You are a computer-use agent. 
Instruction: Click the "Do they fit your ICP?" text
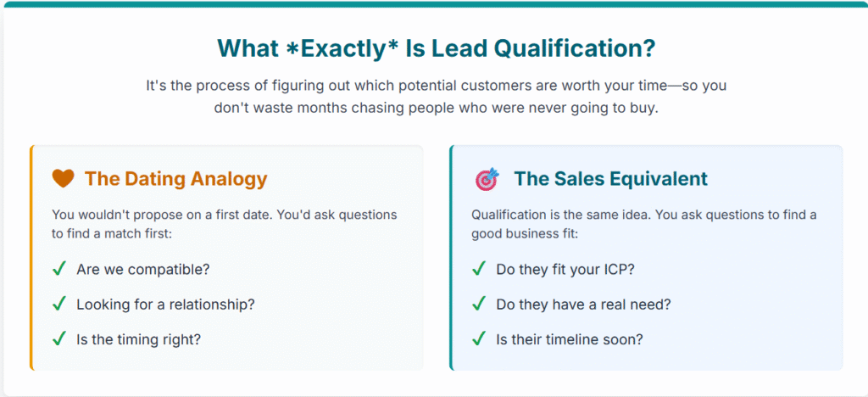pyautogui.click(x=564, y=269)
